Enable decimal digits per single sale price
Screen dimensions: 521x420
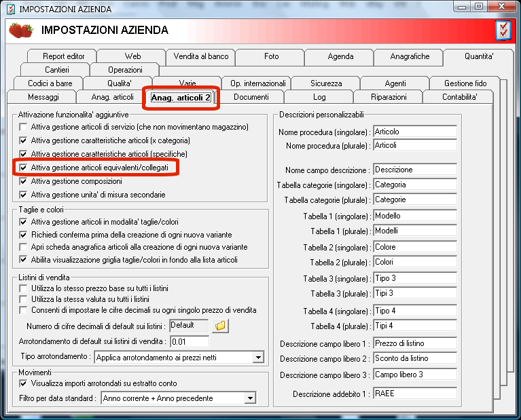coord(23,310)
